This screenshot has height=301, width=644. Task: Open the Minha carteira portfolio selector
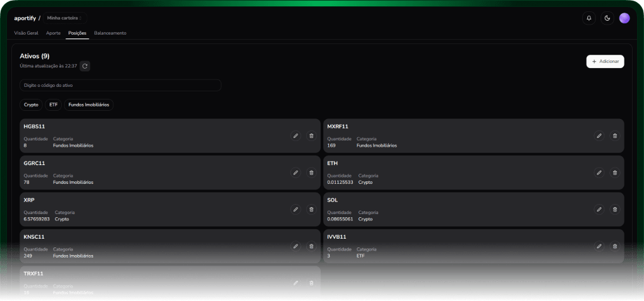(65, 18)
